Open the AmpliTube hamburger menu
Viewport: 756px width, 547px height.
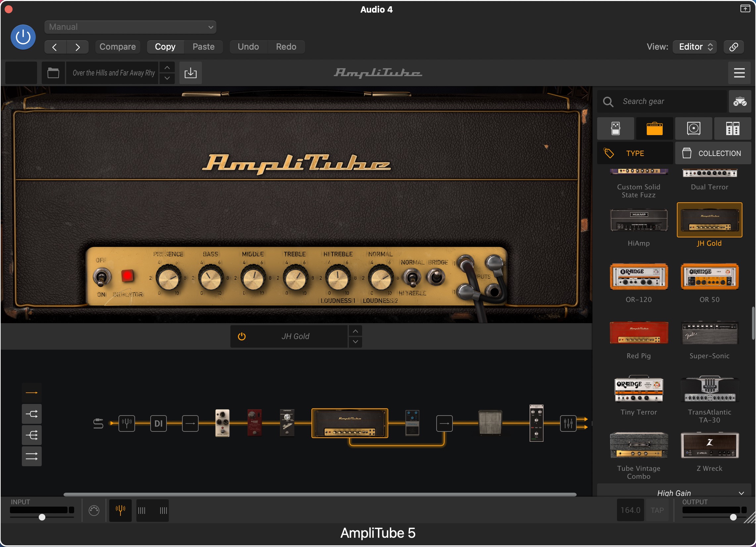739,73
